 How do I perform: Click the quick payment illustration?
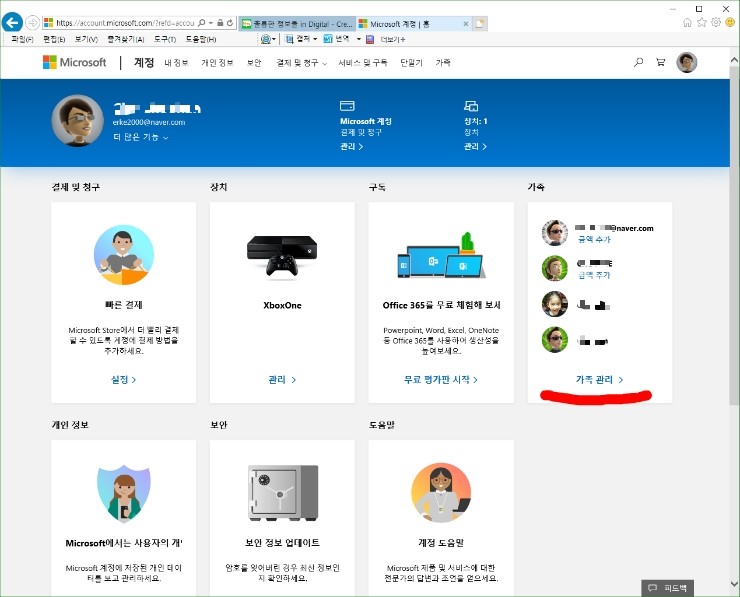click(x=124, y=255)
